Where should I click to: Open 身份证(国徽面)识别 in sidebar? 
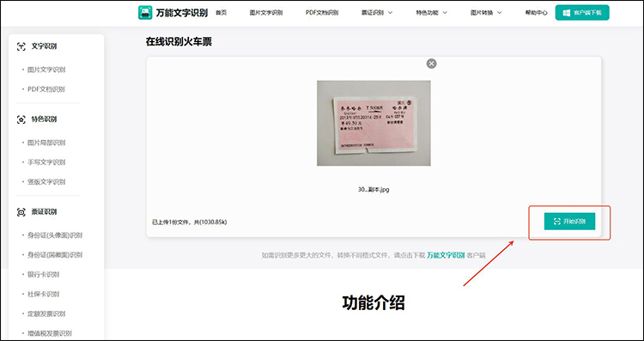pos(55,255)
